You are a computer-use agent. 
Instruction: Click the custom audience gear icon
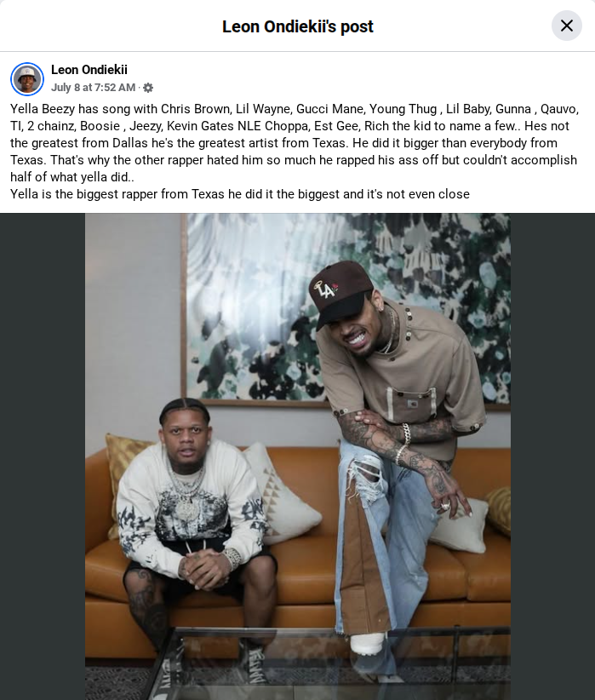(148, 88)
